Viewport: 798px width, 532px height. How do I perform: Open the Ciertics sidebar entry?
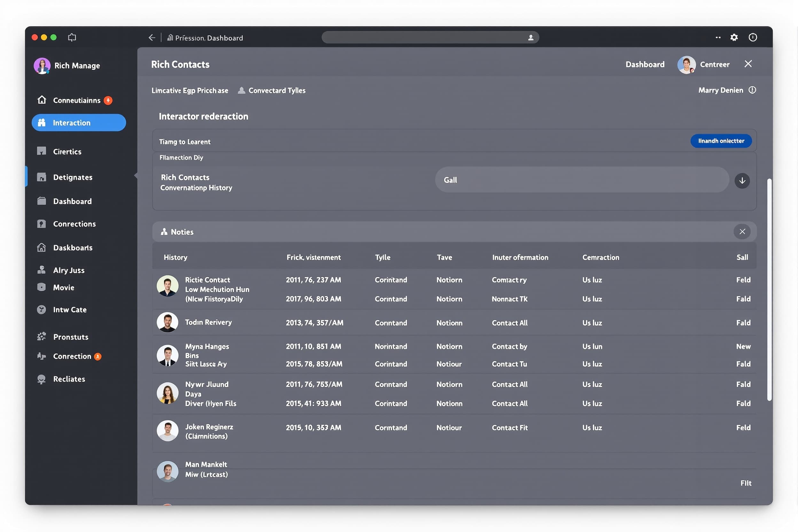point(67,152)
